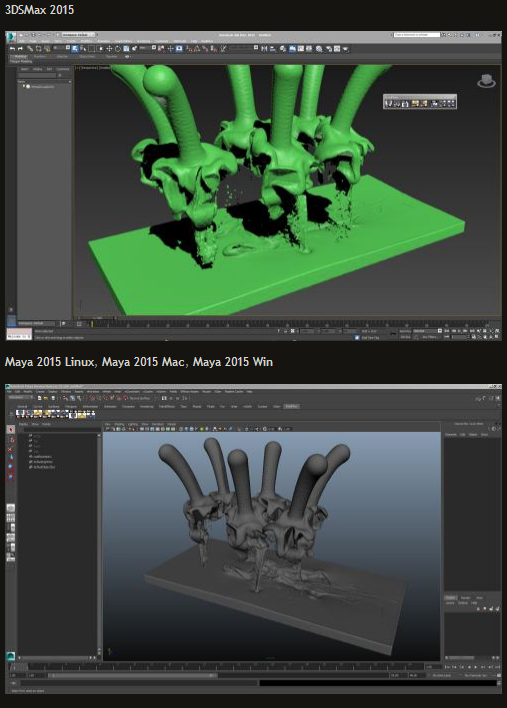
Task: Pick the Select and Move tool in 3ds Max
Action: pos(109,48)
